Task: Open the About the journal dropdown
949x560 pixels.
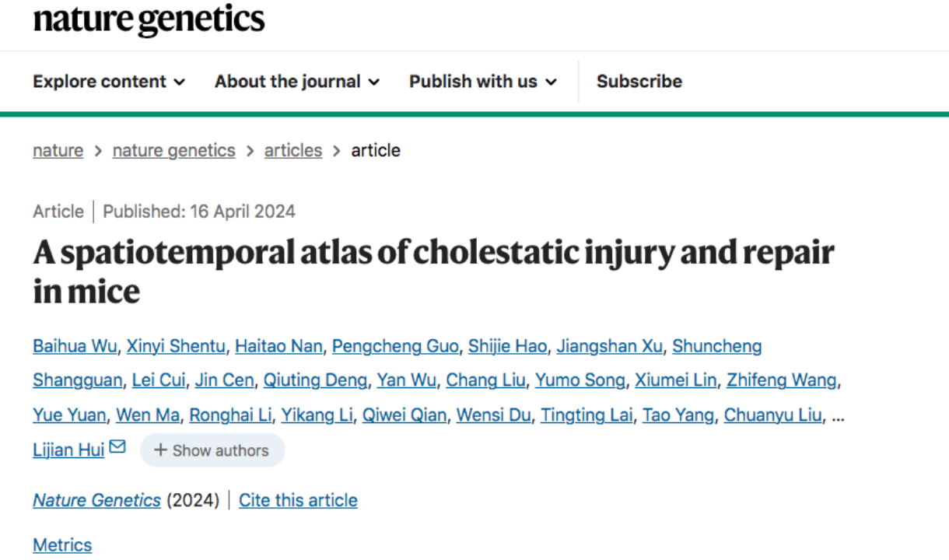Action: (x=297, y=82)
